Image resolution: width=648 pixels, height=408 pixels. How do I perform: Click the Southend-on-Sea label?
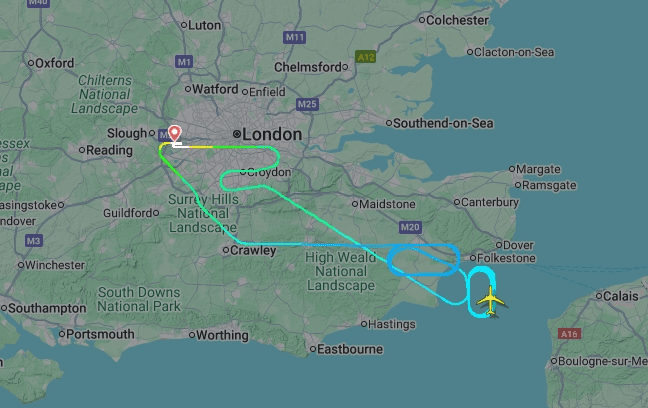point(443,123)
